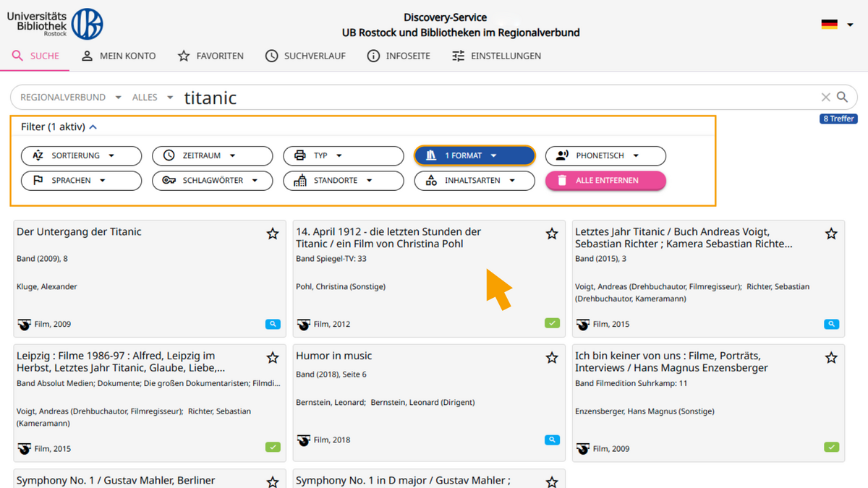868x488 pixels.
Task: Toggle favorite star on 'Humor in music'
Action: coord(552,358)
